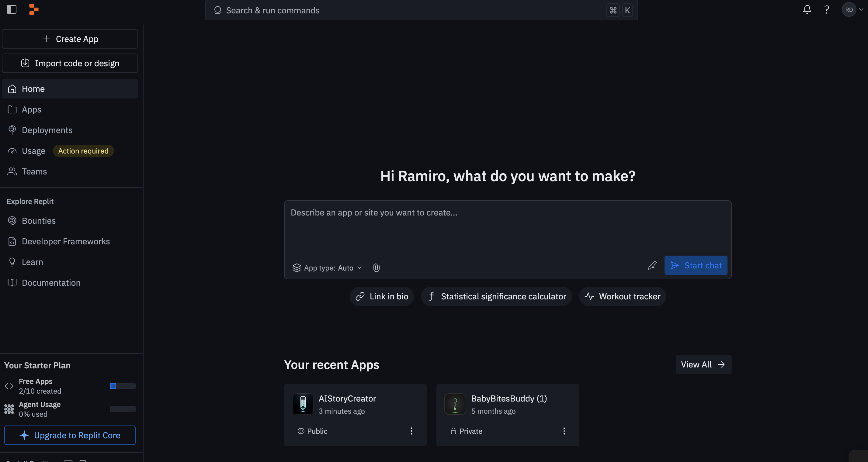Select the Workout tracker suggestion
The height and width of the screenshot is (462, 868).
622,296
